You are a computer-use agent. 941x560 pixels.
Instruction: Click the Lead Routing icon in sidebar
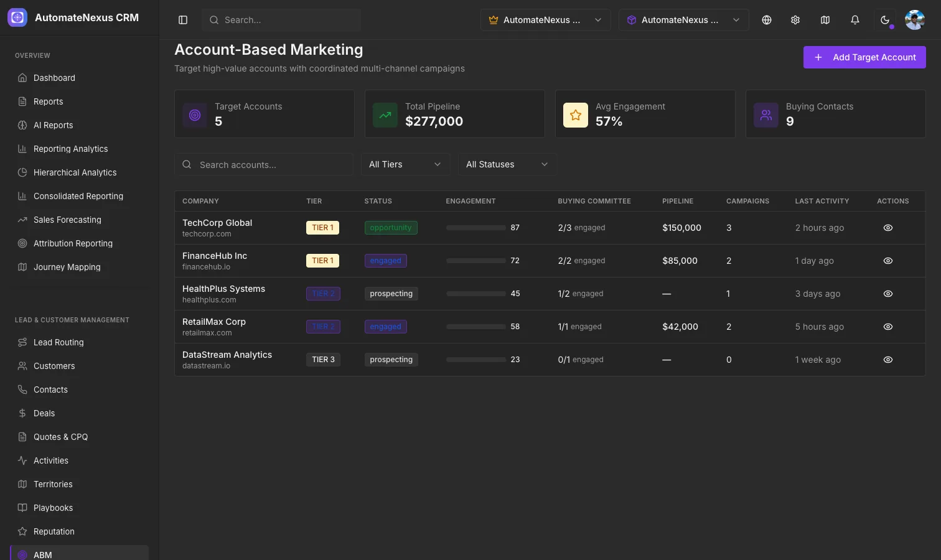(x=22, y=342)
